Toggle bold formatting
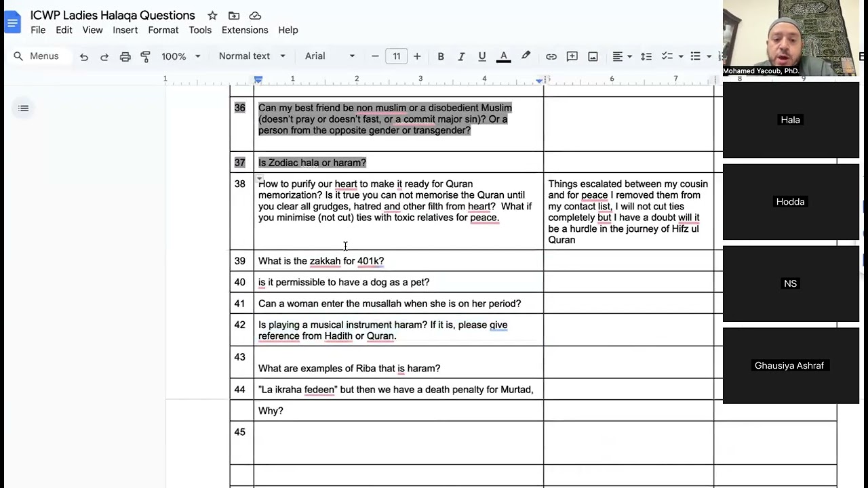The image size is (868, 488). 441,56
